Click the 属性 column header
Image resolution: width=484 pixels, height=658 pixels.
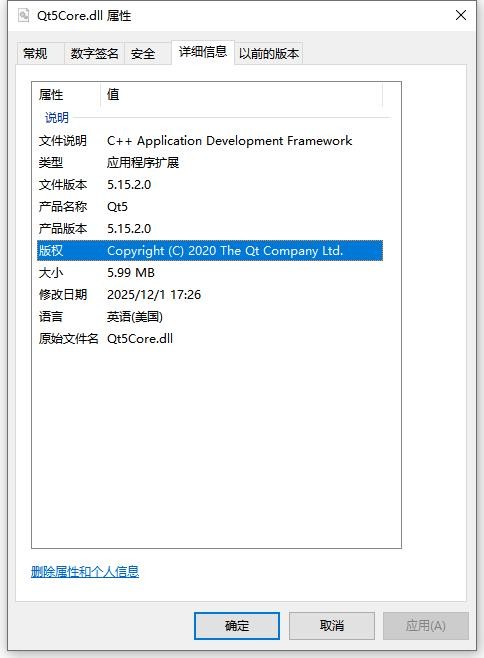point(51,95)
